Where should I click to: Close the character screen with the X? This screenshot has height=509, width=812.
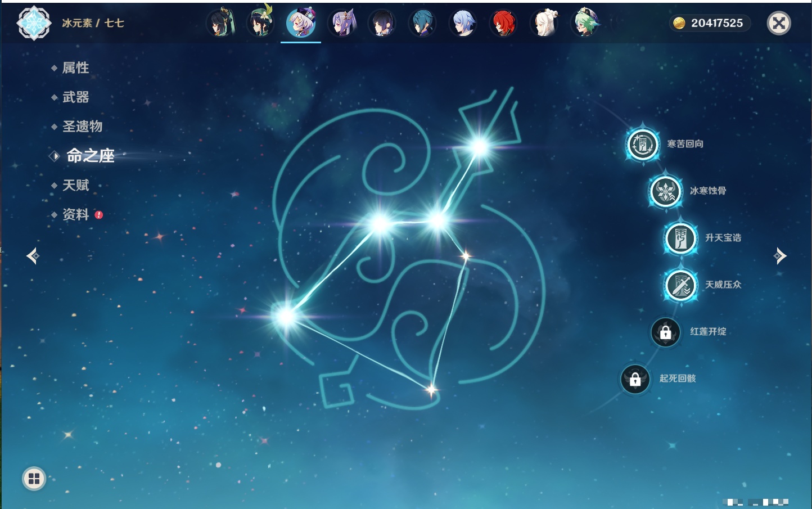[x=779, y=23]
